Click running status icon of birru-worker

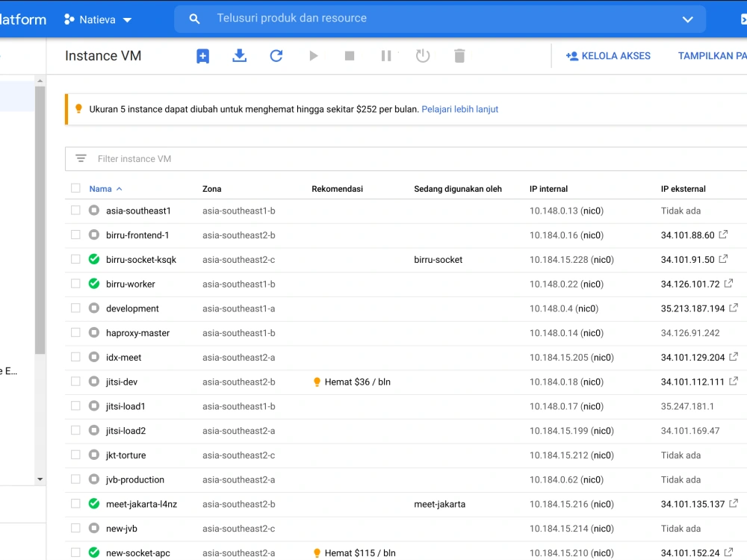point(94,283)
